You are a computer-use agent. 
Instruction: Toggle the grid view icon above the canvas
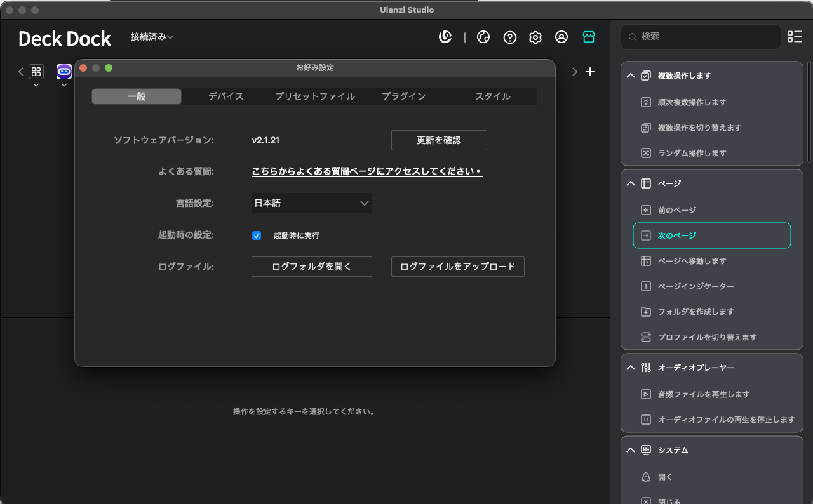pyautogui.click(x=36, y=71)
